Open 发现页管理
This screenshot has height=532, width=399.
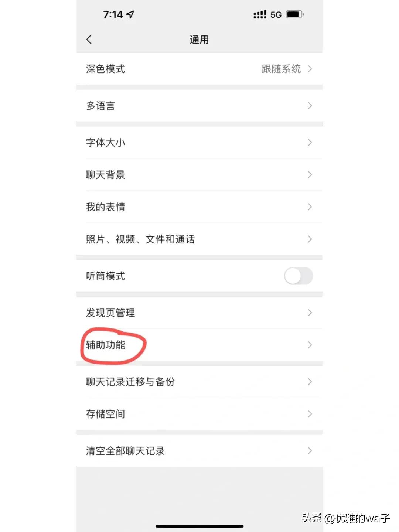pyautogui.click(x=199, y=313)
